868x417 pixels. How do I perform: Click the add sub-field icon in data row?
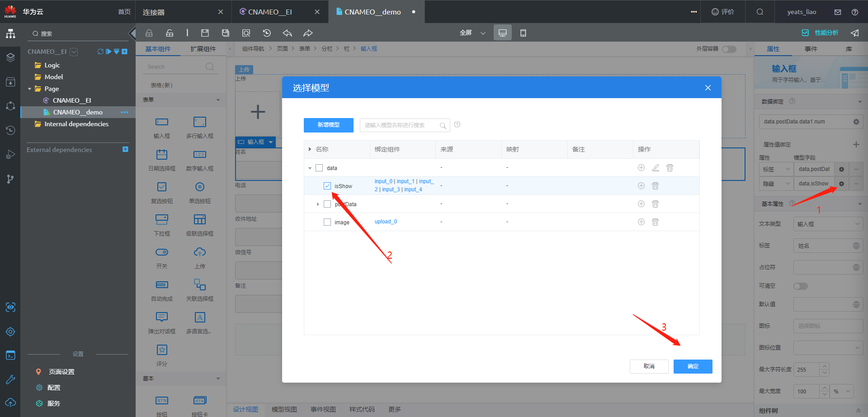coord(641,168)
